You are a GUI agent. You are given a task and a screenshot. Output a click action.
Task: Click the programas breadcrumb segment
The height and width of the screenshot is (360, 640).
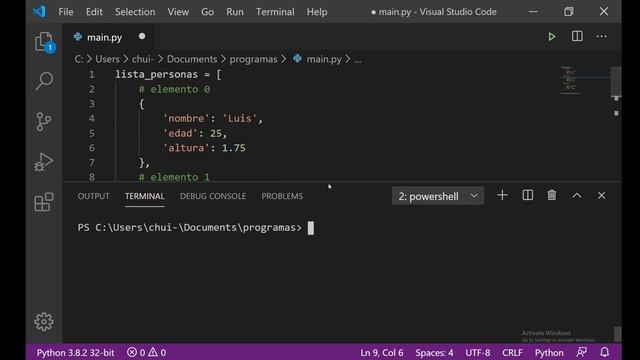(x=253, y=59)
